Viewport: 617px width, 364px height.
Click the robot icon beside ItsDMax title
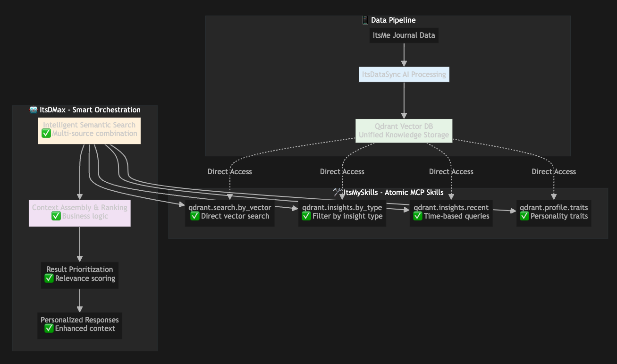point(34,110)
